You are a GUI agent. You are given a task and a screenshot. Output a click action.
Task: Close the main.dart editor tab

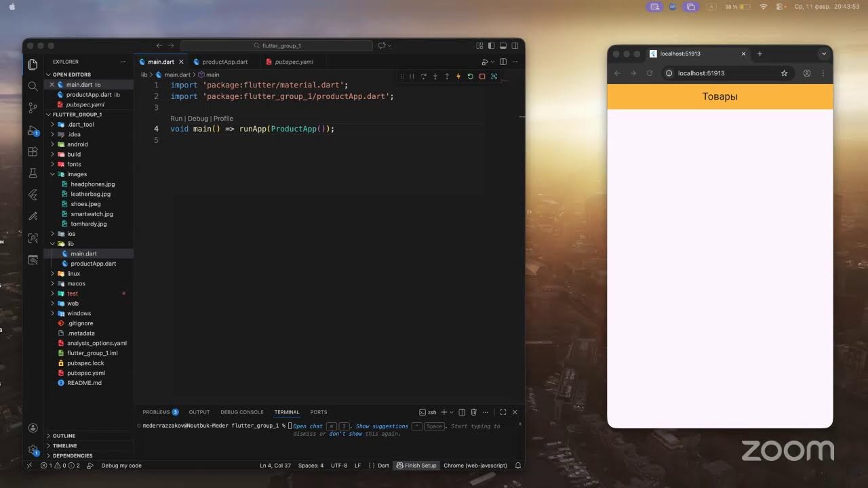pos(181,62)
